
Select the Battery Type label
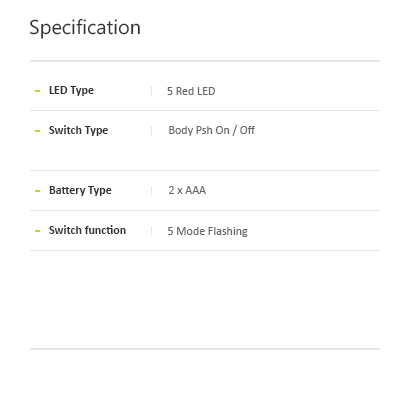(x=80, y=191)
